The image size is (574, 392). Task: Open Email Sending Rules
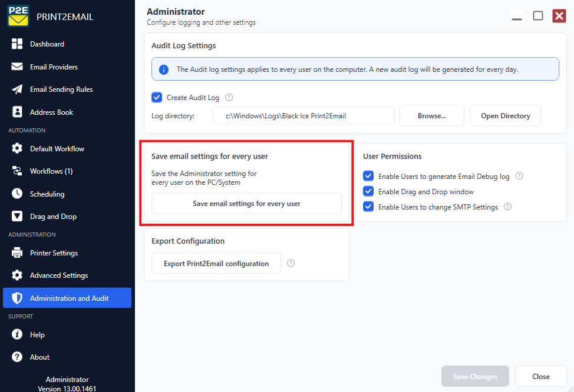click(67, 89)
